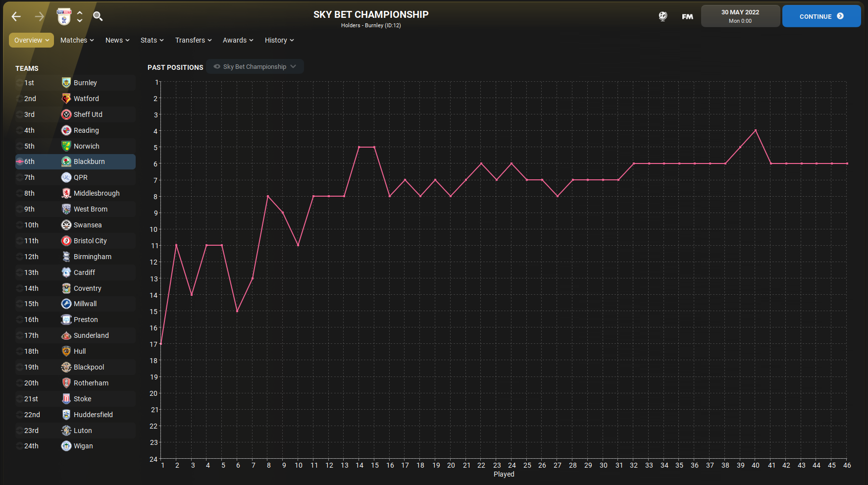Click Middlesbrough club crest

pyautogui.click(x=66, y=193)
